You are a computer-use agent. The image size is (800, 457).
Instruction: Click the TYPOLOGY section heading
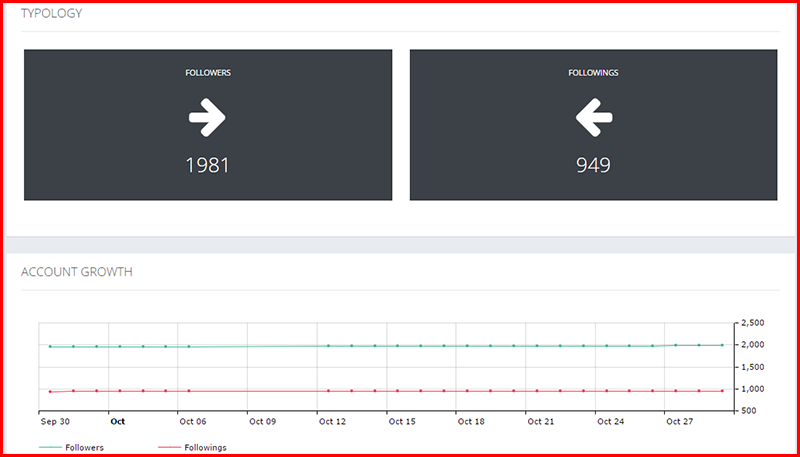[x=52, y=14]
